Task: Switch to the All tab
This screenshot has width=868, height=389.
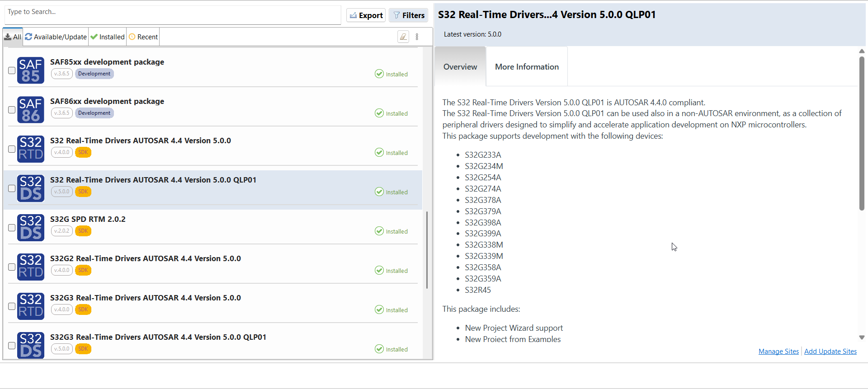Action: click(13, 37)
